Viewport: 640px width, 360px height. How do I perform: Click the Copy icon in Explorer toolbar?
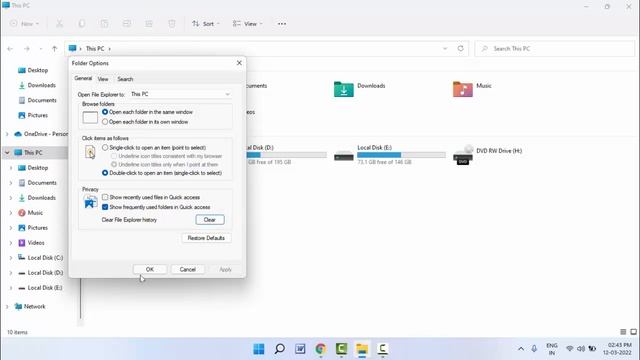82,24
